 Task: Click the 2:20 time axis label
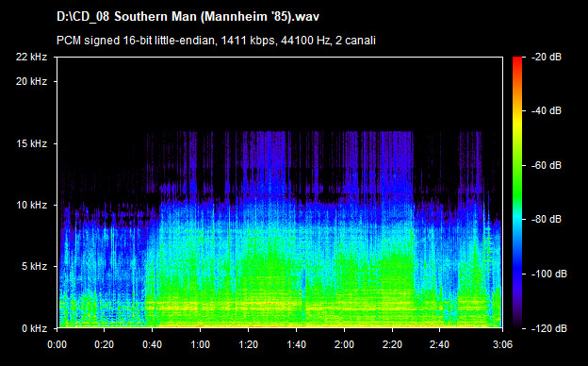point(392,344)
